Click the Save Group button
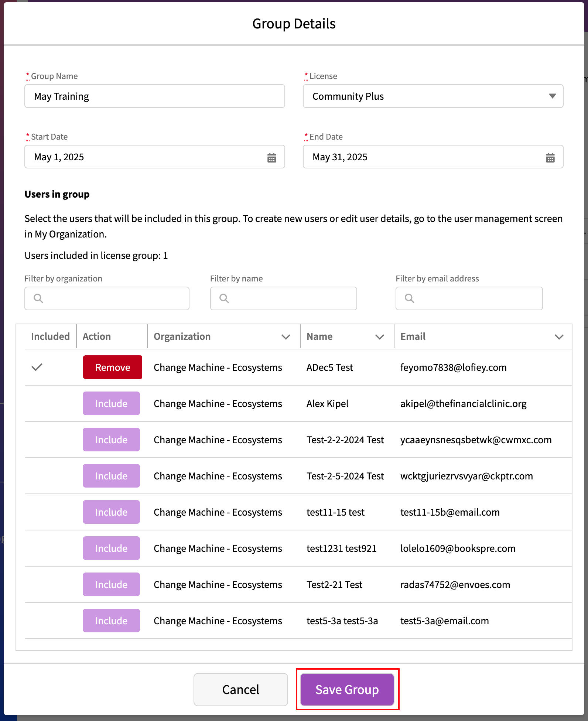The height and width of the screenshot is (721, 588). pos(347,690)
